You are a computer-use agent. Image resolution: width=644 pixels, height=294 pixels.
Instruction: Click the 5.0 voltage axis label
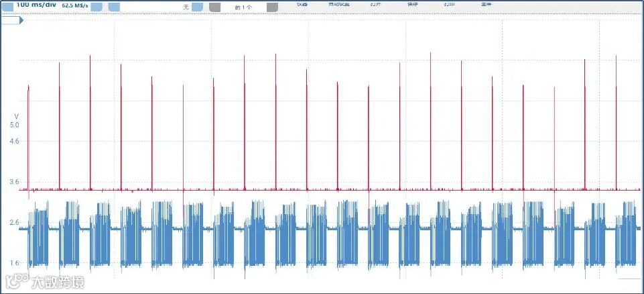(x=14, y=125)
